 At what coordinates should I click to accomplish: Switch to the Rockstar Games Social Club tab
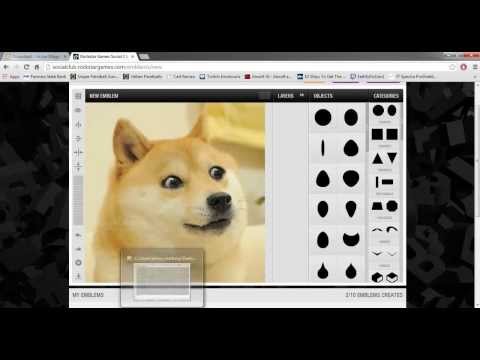(103, 57)
